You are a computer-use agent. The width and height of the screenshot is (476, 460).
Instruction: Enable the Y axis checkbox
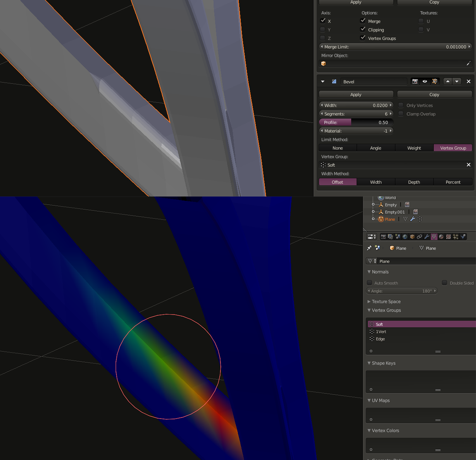pyautogui.click(x=323, y=29)
